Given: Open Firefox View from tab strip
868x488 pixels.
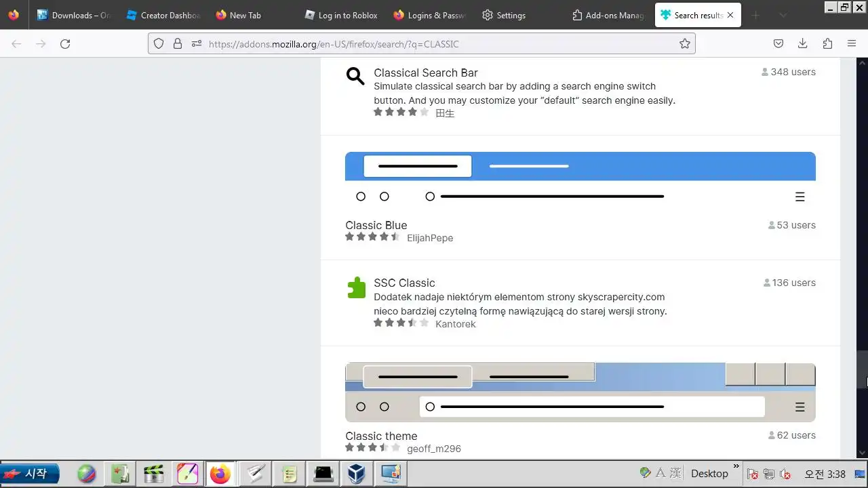Looking at the screenshot, I should (x=14, y=15).
